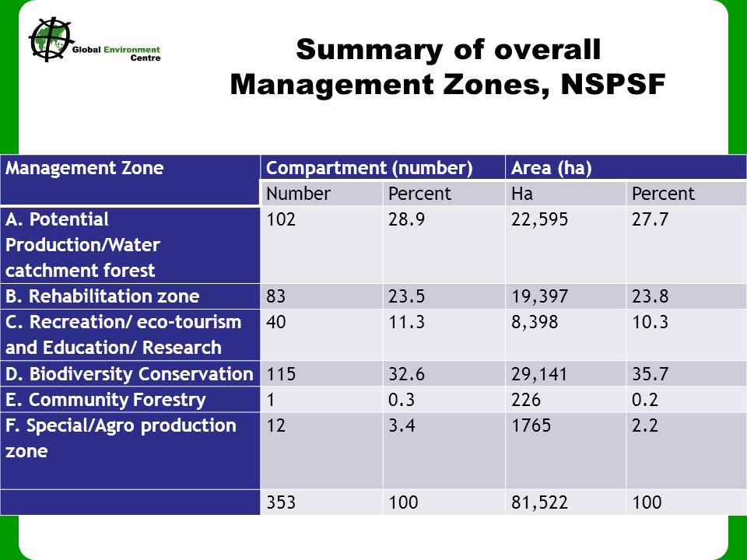Click 'C. Recreation/ eco-tourism and Education/ Research' label
Viewport: 747px width, 560px height.
click(123, 334)
